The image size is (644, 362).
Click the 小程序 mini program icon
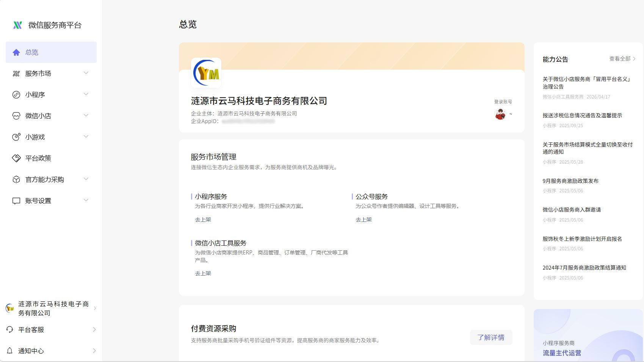click(x=16, y=95)
